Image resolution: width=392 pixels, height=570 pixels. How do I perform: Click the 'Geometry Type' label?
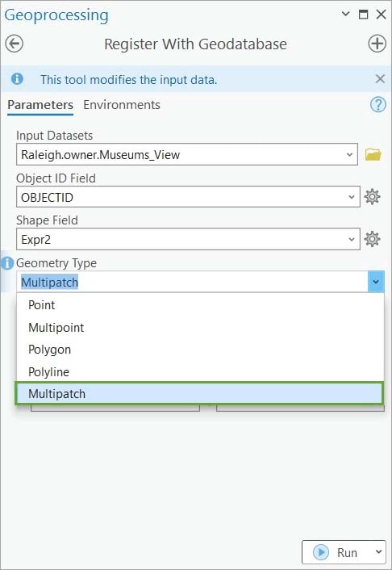56,263
